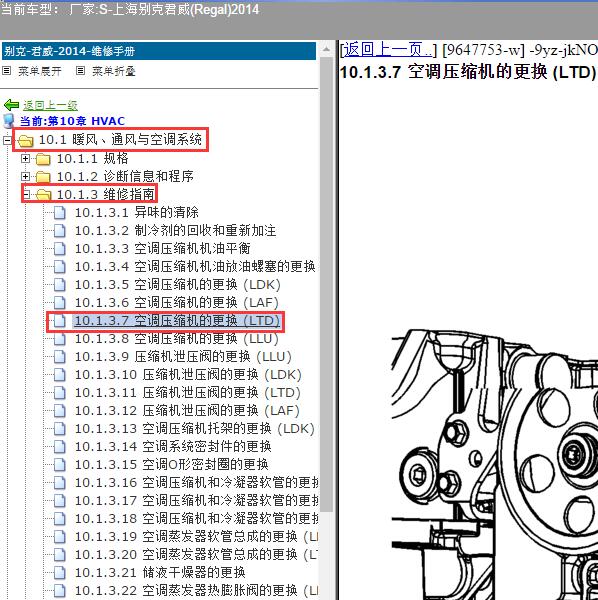Click the page icon for 10.1.3.2 制冷剂的回收和重新加注
This screenshot has width=598, height=600.
pyautogui.click(x=59, y=230)
